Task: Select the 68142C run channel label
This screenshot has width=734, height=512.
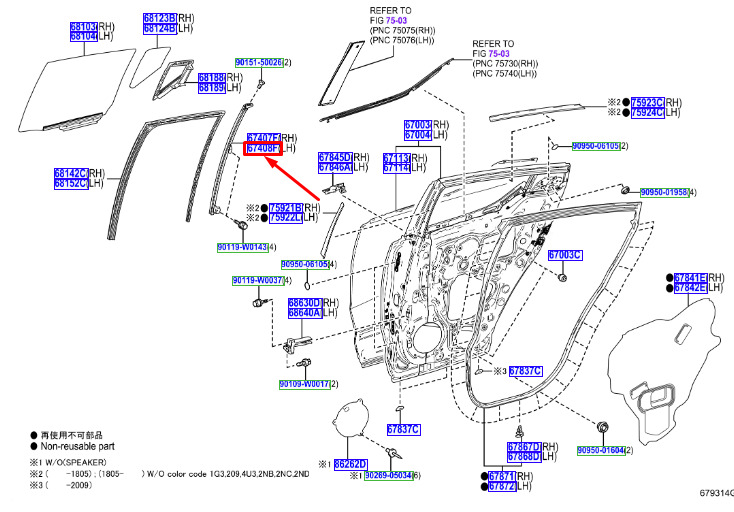Action: 71,174
